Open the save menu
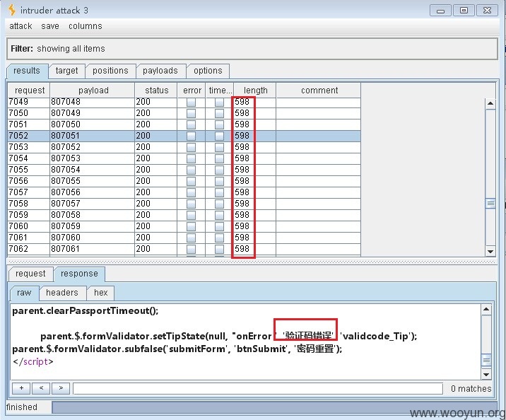The width and height of the screenshot is (506, 420). (x=50, y=26)
